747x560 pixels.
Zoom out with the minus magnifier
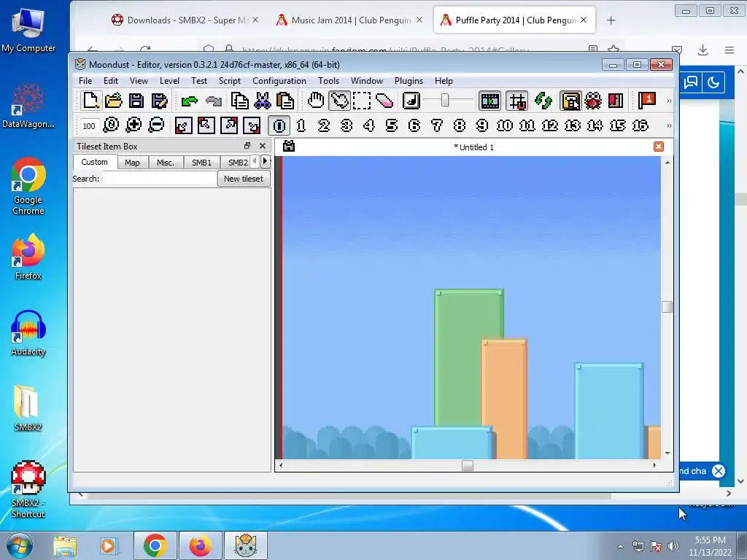157,125
